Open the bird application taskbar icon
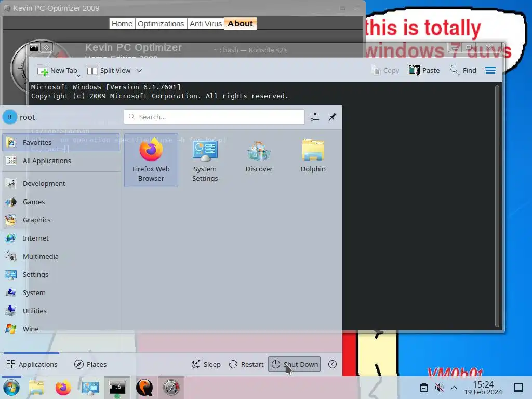 [x=144, y=388]
